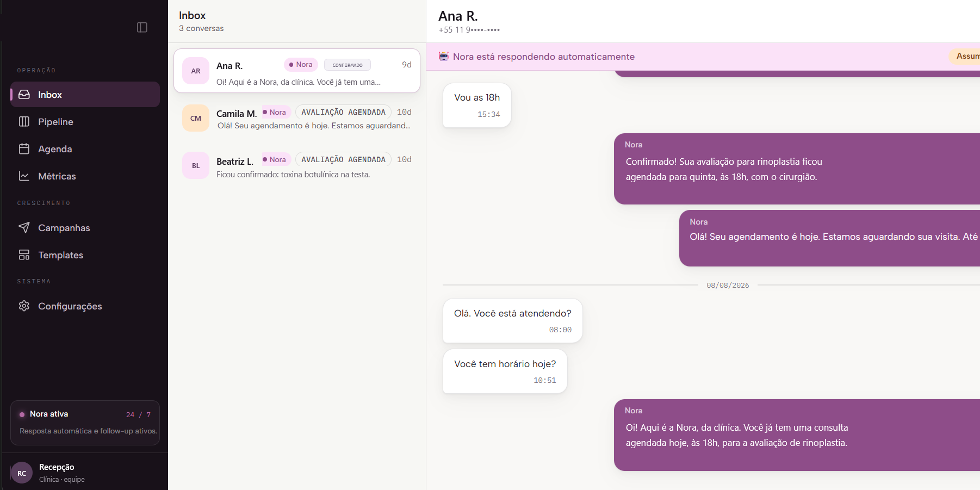Click the CONFIRMADO tag on Ana R.
The height and width of the screenshot is (490, 980).
point(348,65)
